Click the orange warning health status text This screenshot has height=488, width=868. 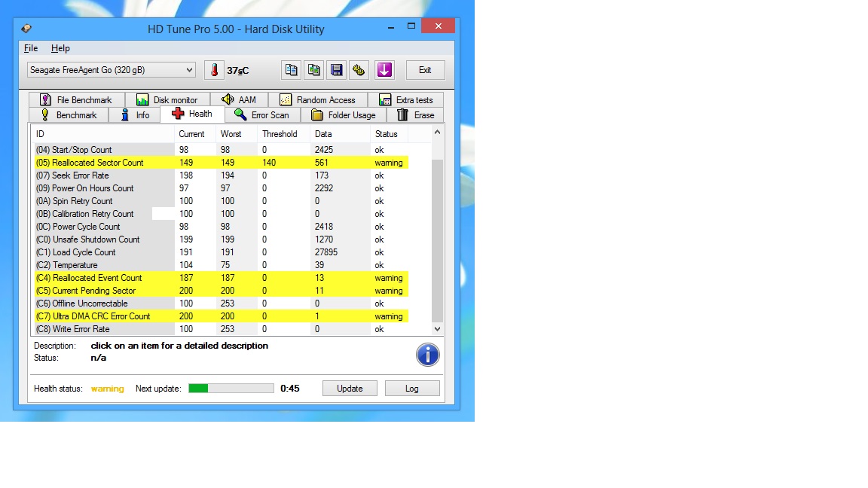[108, 389]
